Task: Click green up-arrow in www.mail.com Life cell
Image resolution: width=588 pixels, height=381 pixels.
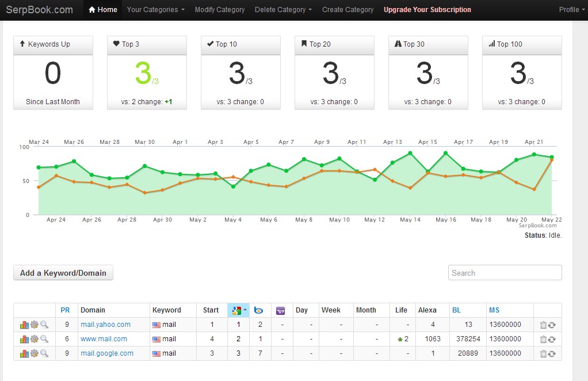Action: point(400,340)
